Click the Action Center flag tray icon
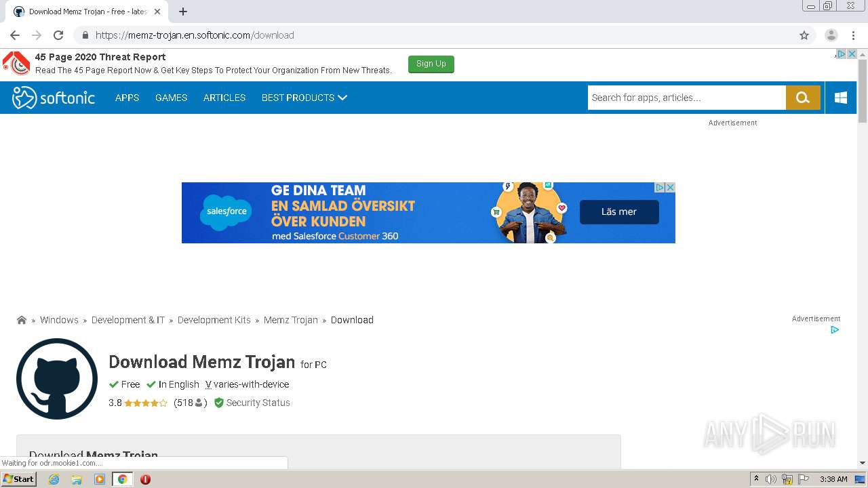 coord(804,479)
